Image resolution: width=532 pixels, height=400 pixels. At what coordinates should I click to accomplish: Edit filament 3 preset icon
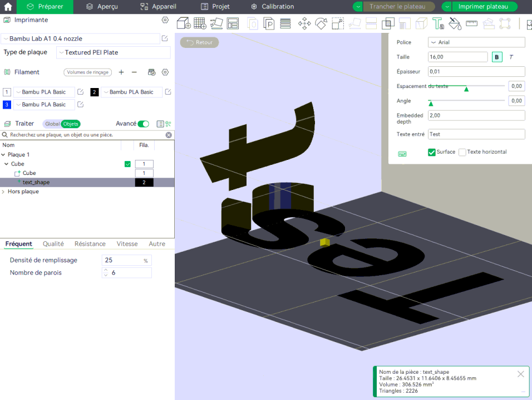[x=80, y=104]
